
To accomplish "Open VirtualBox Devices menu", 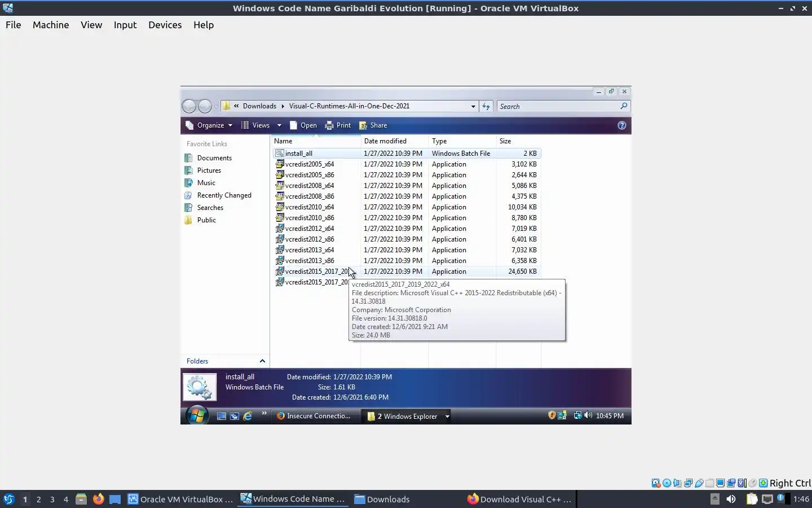I will (165, 25).
